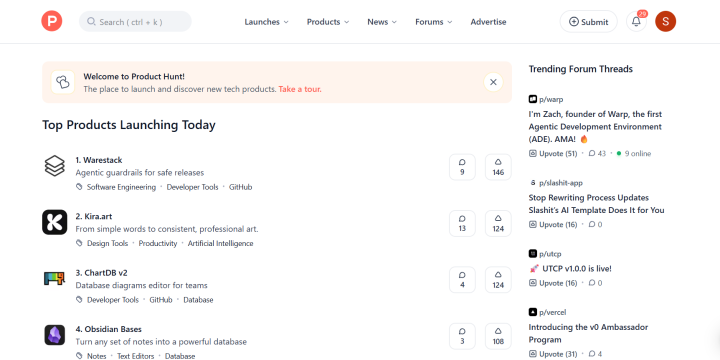Image resolution: width=720 pixels, height=360 pixels.
Task: Select the Artificial Intelligence tag
Action: coord(220,243)
